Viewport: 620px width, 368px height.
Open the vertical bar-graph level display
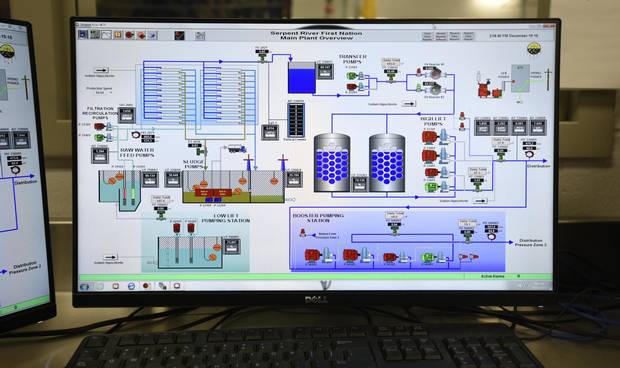click(296, 120)
